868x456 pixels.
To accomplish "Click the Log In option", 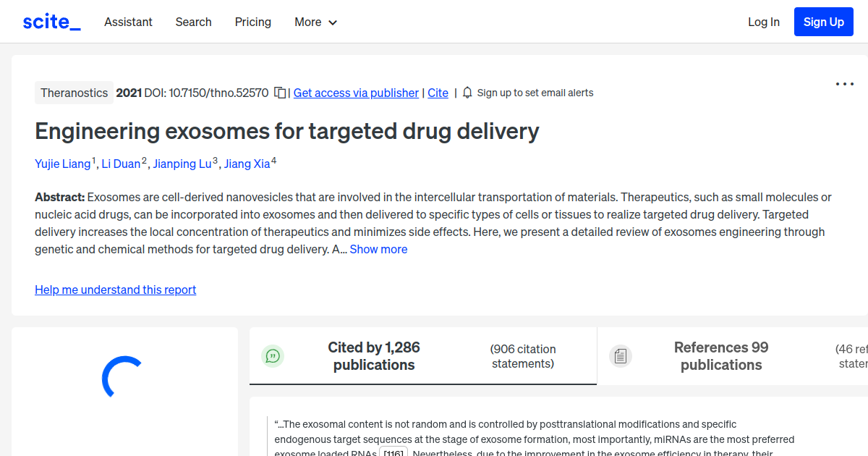I will click(x=764, y=22).
